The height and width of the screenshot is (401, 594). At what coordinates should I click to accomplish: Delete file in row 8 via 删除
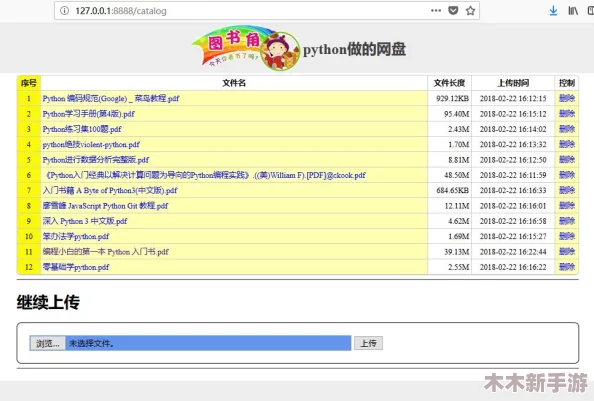coord(567,206)
